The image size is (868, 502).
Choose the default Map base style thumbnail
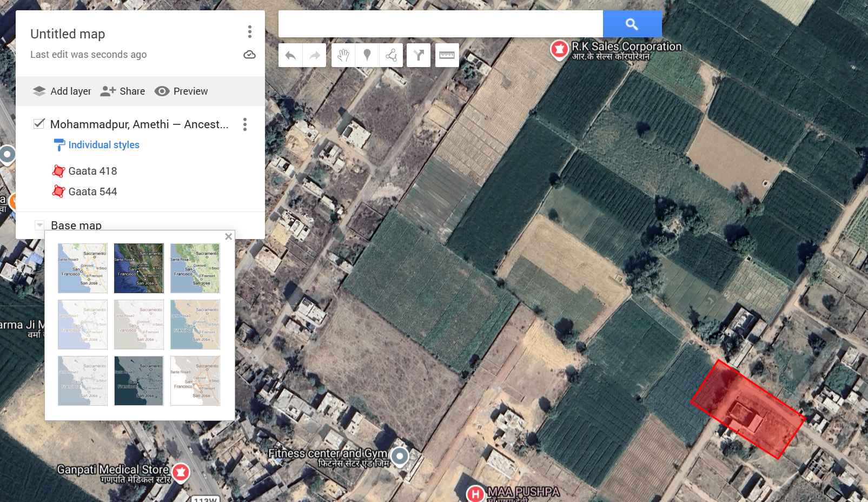click(x=83, y=268)
